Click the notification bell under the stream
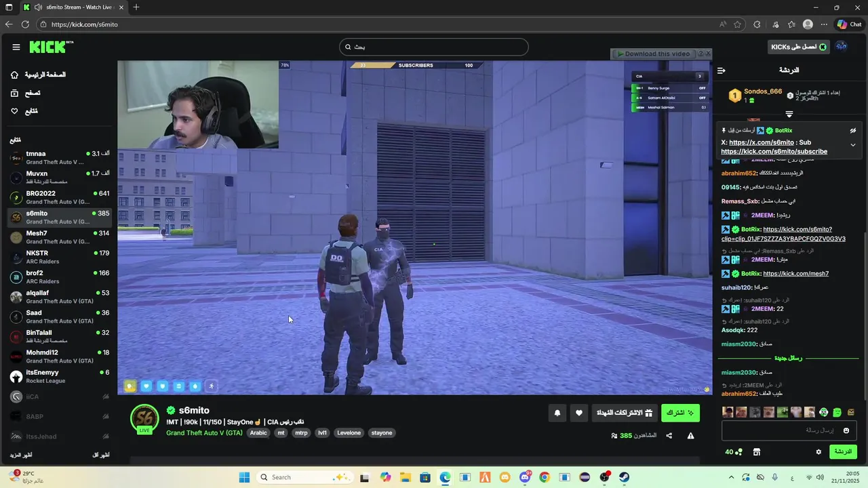This screenshot has height=488, width=868. [x=557, y=413]
